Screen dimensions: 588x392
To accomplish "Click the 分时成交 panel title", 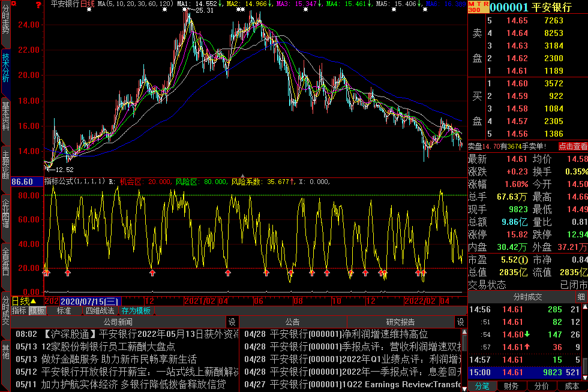I will click(527, 297).
